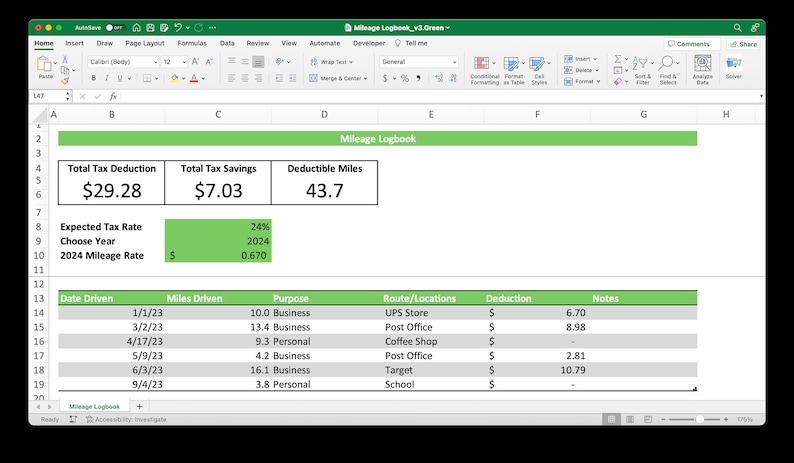Open the font name dropdown
This screenshot has width=794, height=463.
click(155, 62)
